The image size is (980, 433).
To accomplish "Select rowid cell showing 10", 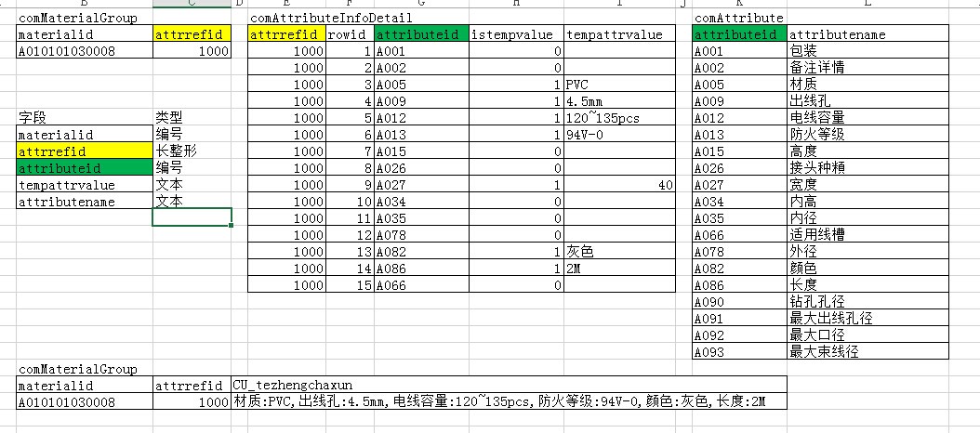I will point(350,202).
